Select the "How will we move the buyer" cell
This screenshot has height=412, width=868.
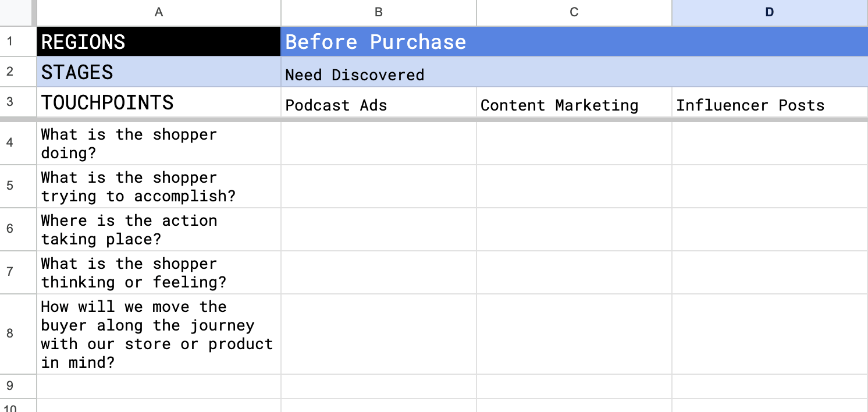158,334
